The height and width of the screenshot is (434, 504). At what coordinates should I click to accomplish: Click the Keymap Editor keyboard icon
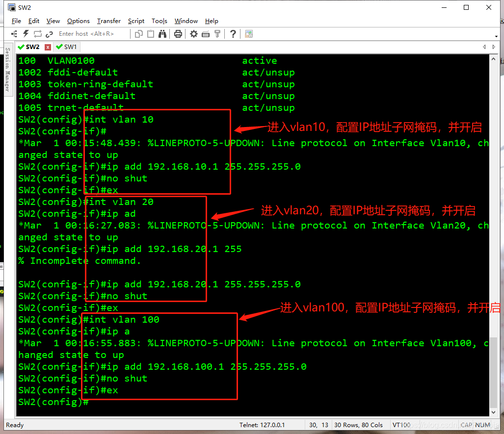point(206,34)
